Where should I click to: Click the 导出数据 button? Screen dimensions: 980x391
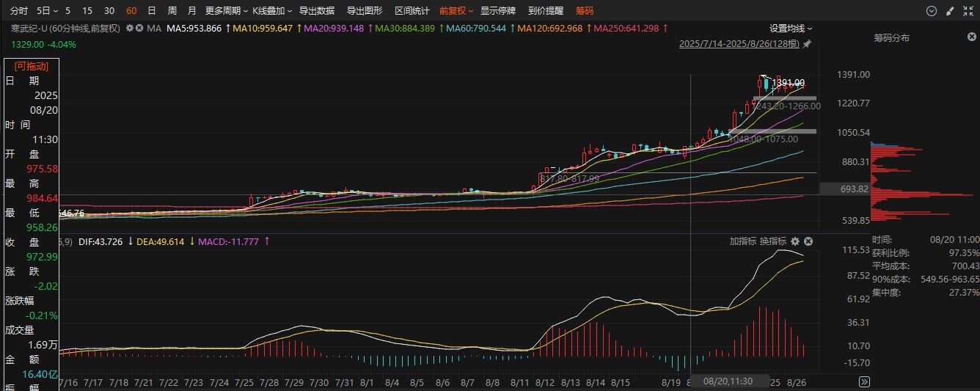tap(317, 11)
